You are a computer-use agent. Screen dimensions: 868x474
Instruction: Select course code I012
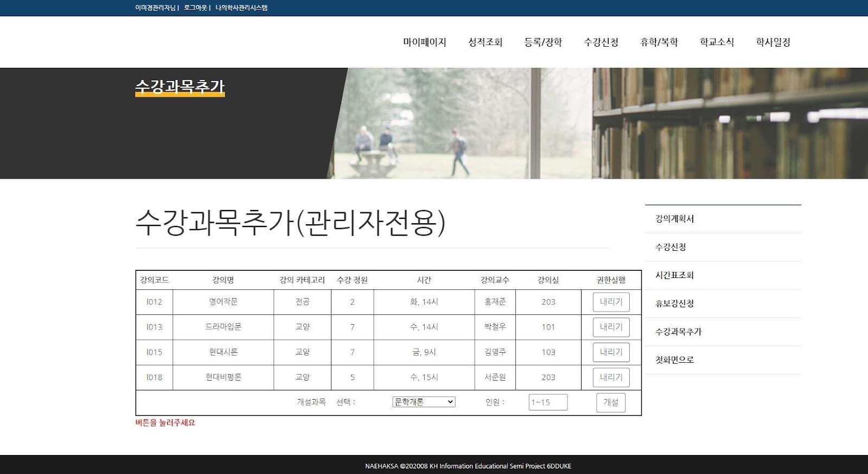click(154, 302)
